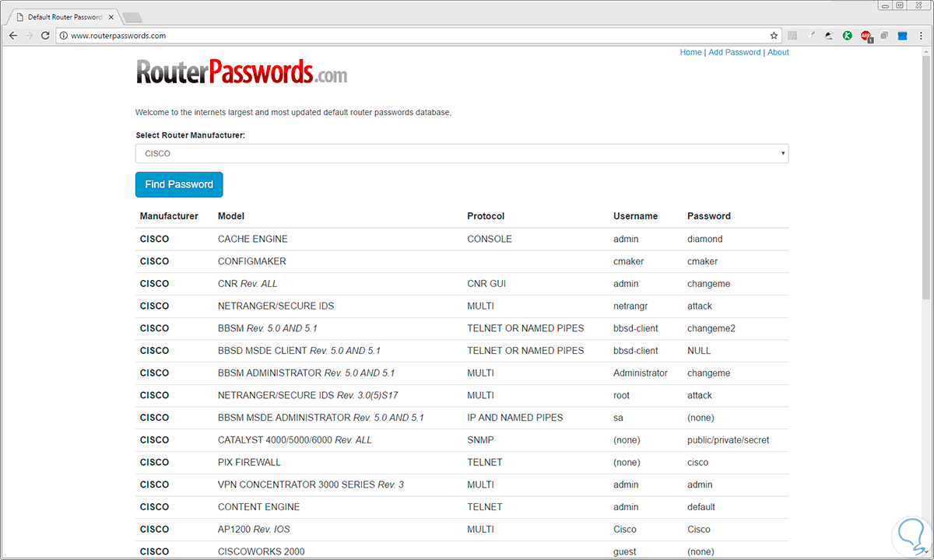Click the CNR GUI protocol cell

pos(486,284)
